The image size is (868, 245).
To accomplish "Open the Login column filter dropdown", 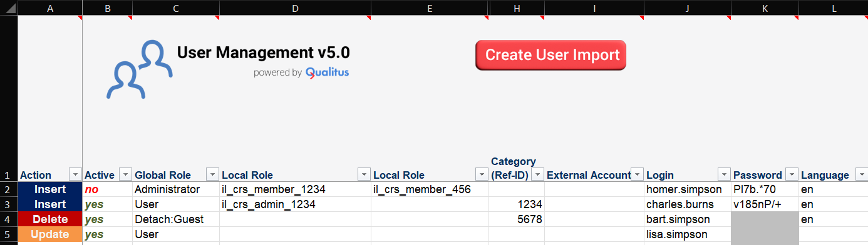I will [724, 175].
